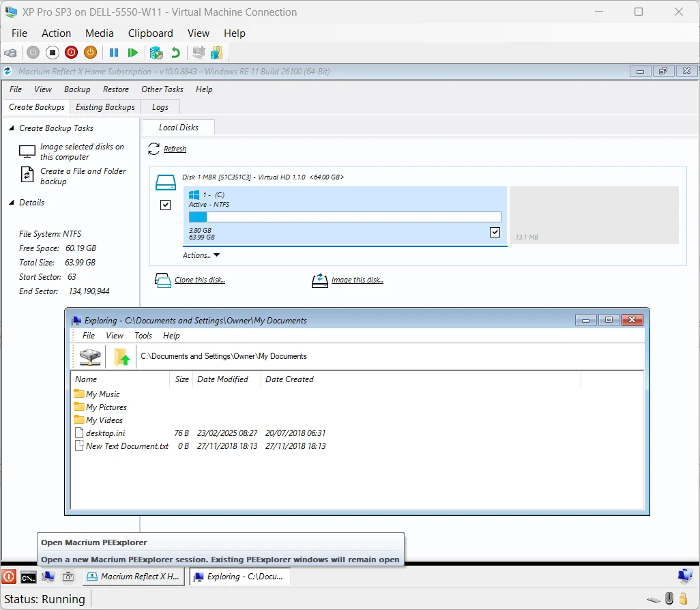The height and width of the screenshot is (610, 700).
Task: Click Create a File and Folder backup
Action: pos(83,177)
